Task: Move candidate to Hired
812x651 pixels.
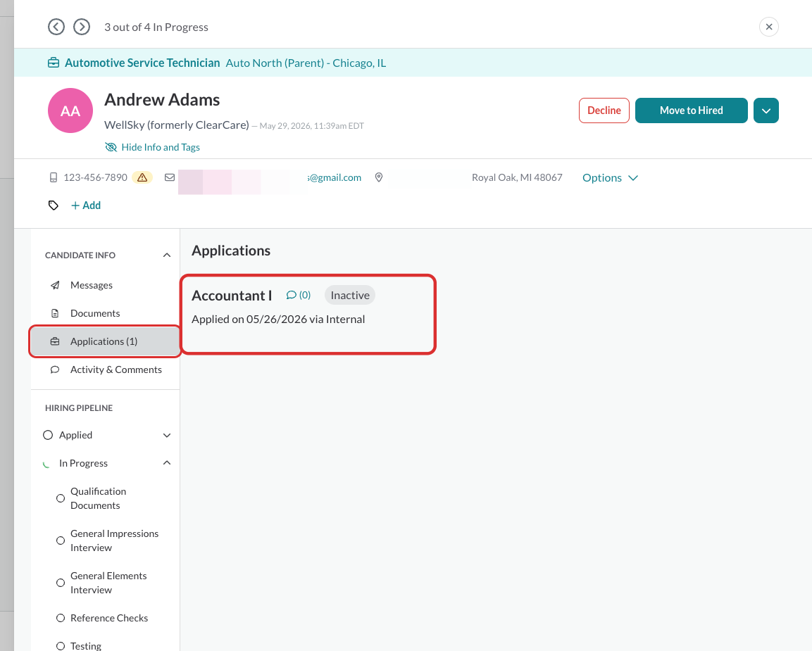Action: click(692, 110)
